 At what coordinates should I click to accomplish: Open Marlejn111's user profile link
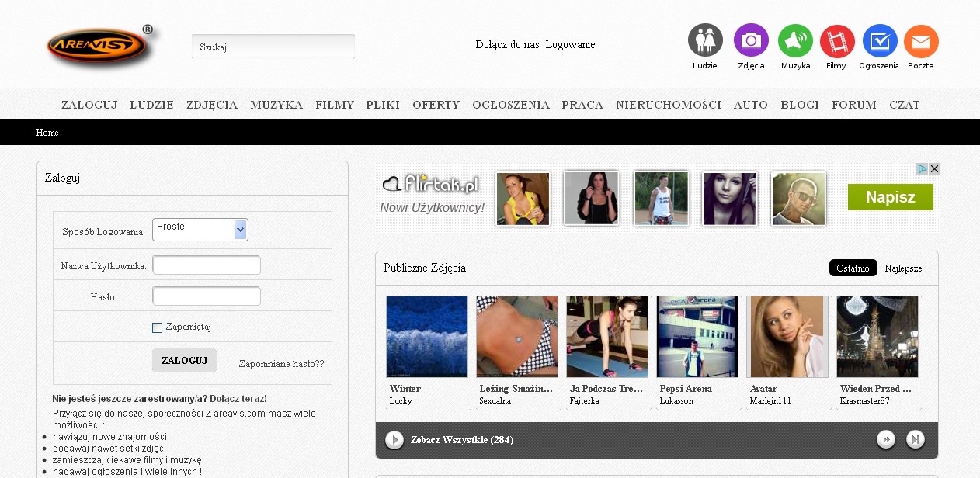pos(770,401)
